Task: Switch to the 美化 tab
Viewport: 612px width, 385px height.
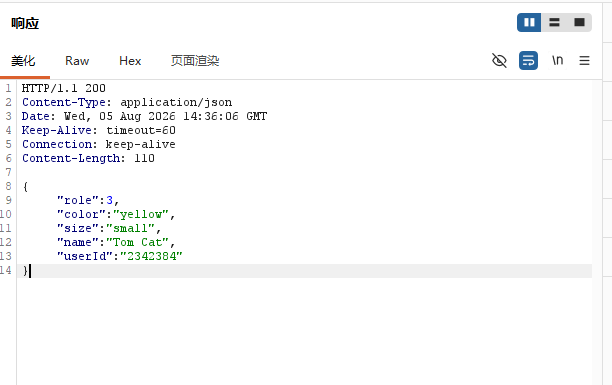Action: point(23,61)
